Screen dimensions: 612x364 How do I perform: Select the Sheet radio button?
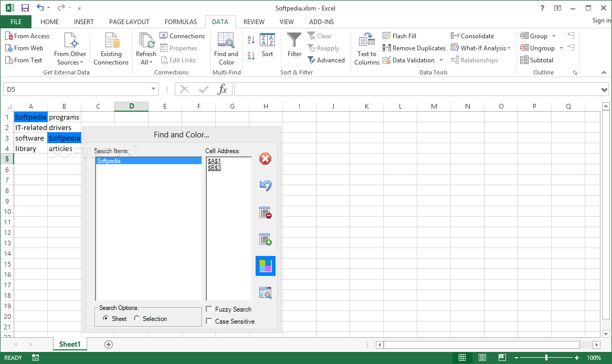[x=105, y=318]
